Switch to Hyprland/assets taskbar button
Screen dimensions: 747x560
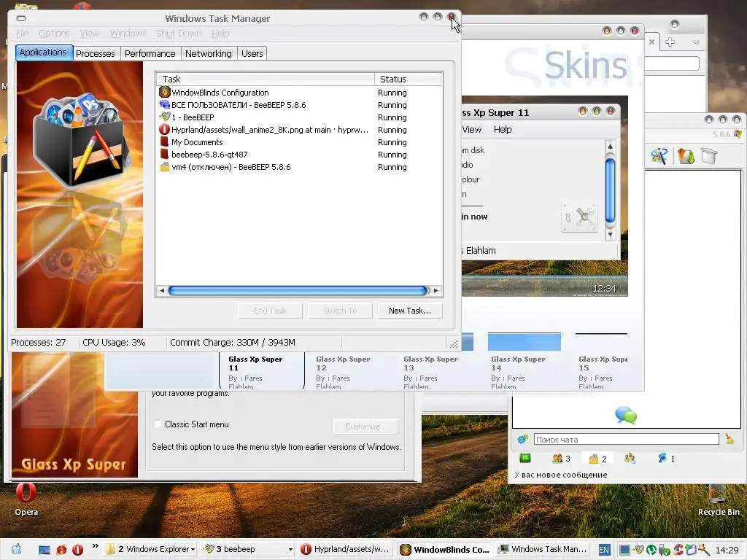(x=345, y=550)
